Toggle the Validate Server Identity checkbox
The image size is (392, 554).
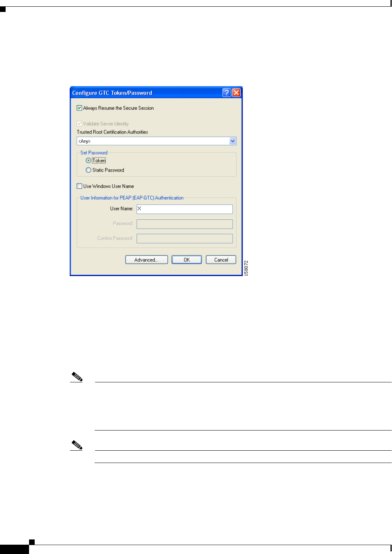coord(79,123)
